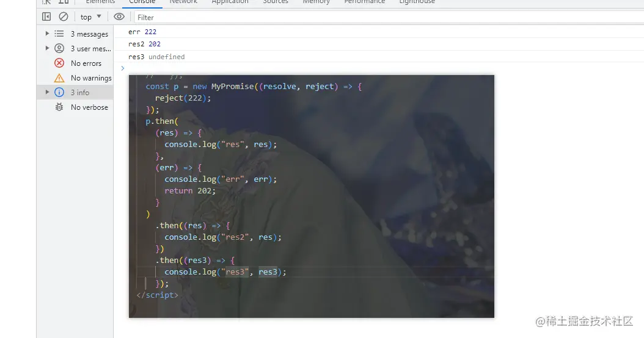Expand the 3 info group

[x=47, y=92]
